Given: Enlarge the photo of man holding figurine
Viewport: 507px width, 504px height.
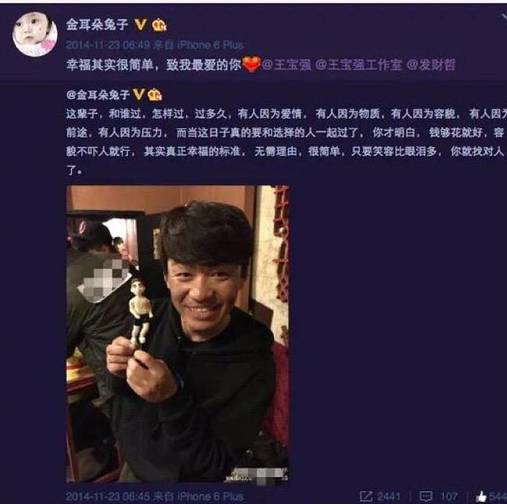Looking at the screenshot, I should coord(177,334).
